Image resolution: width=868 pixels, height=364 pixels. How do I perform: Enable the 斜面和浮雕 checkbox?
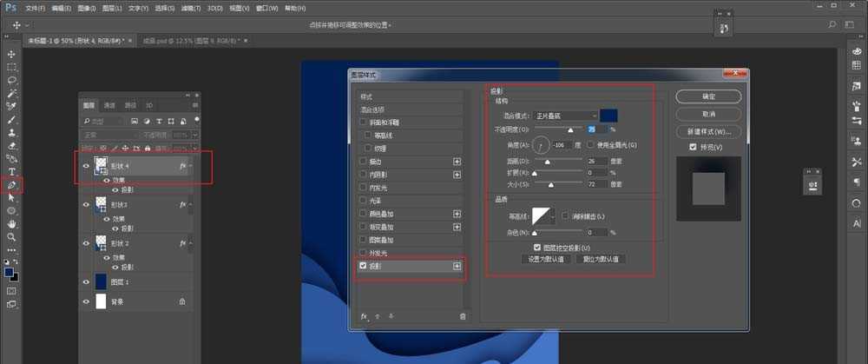click(x=363, y=123)
